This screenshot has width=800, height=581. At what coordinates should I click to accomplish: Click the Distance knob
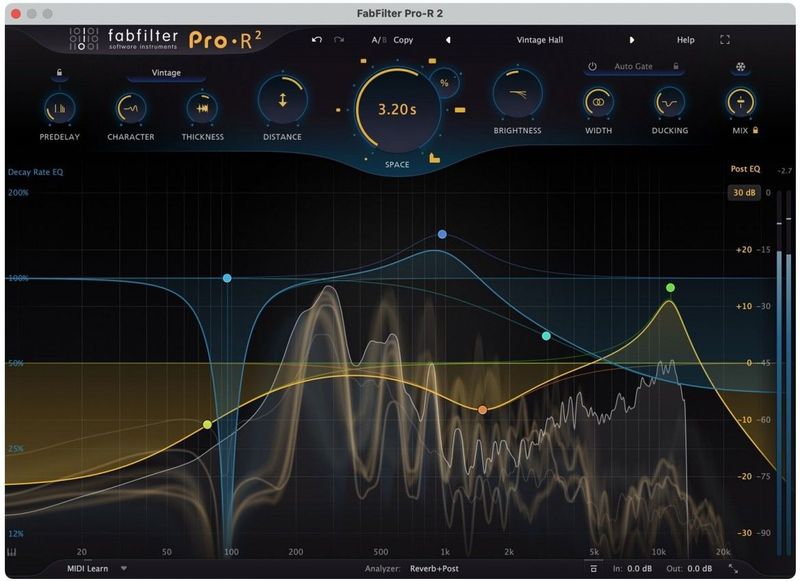(282, 100)
